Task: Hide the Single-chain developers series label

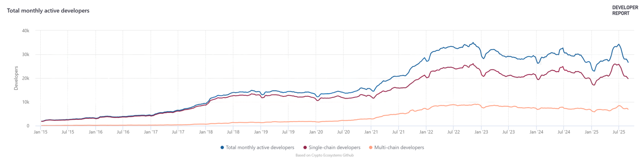Action: click(x=334, y=148)
